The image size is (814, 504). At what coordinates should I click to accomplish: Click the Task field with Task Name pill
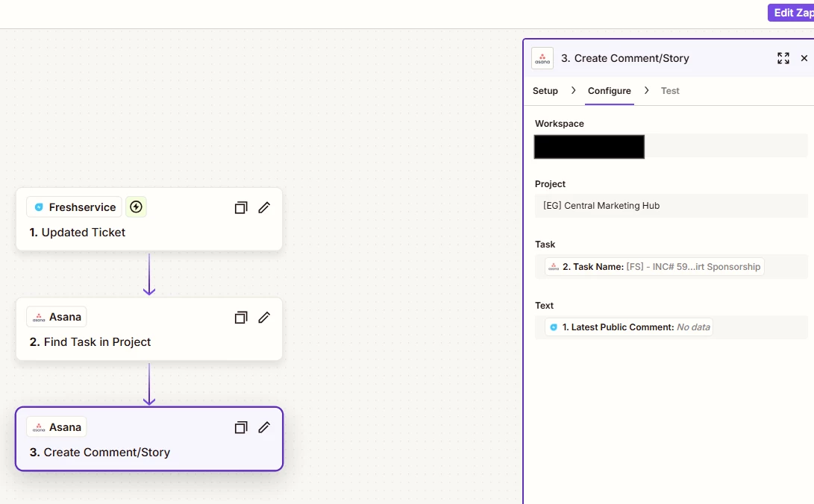(x=671, y=266)
